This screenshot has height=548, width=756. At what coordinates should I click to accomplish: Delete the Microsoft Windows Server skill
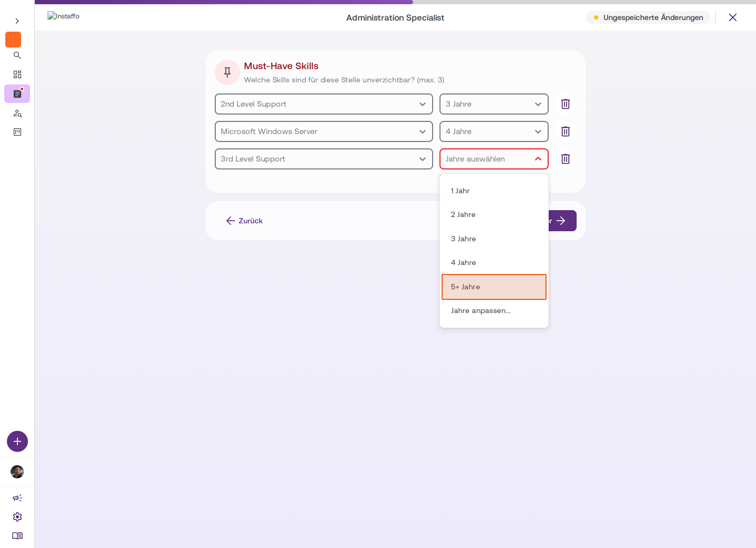(x=566, y=131)
